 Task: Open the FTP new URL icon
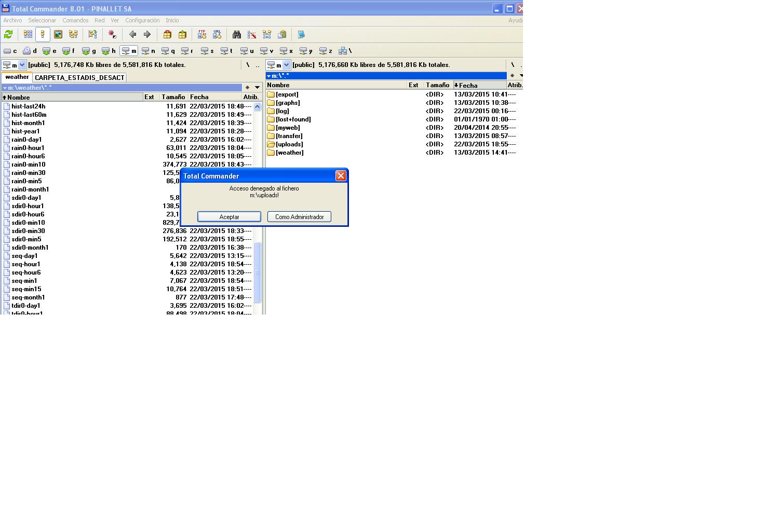(217, 35)
